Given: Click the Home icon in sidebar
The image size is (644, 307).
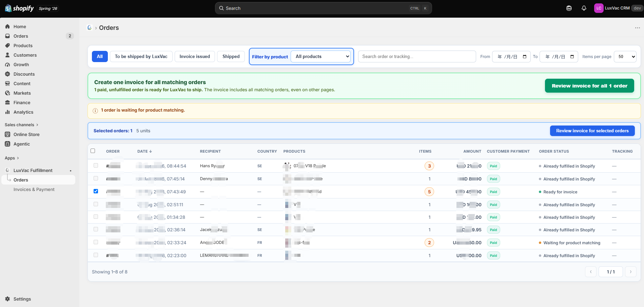Looking at the screenshot, I should (7, 26).
